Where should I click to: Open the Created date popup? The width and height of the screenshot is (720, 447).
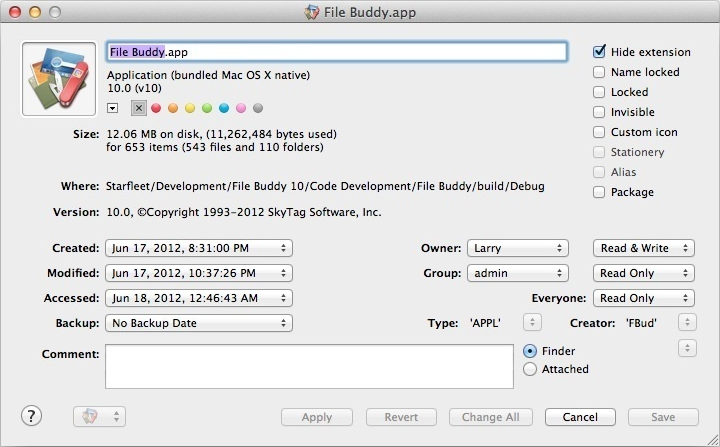(199, 248)
